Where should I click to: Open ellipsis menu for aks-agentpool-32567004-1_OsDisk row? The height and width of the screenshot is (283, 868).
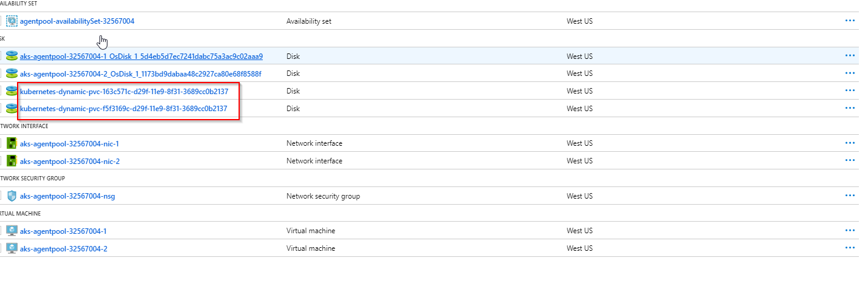850,56
